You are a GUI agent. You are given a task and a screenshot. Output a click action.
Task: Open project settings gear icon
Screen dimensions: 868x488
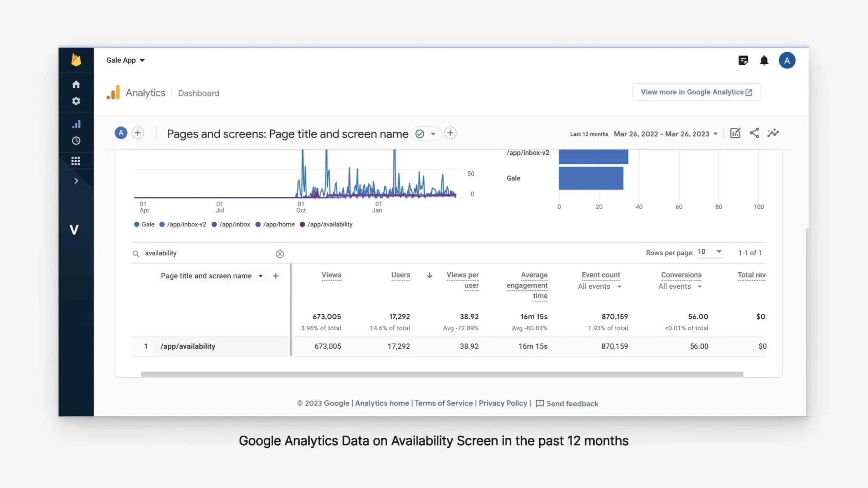(x=76, y=101)
